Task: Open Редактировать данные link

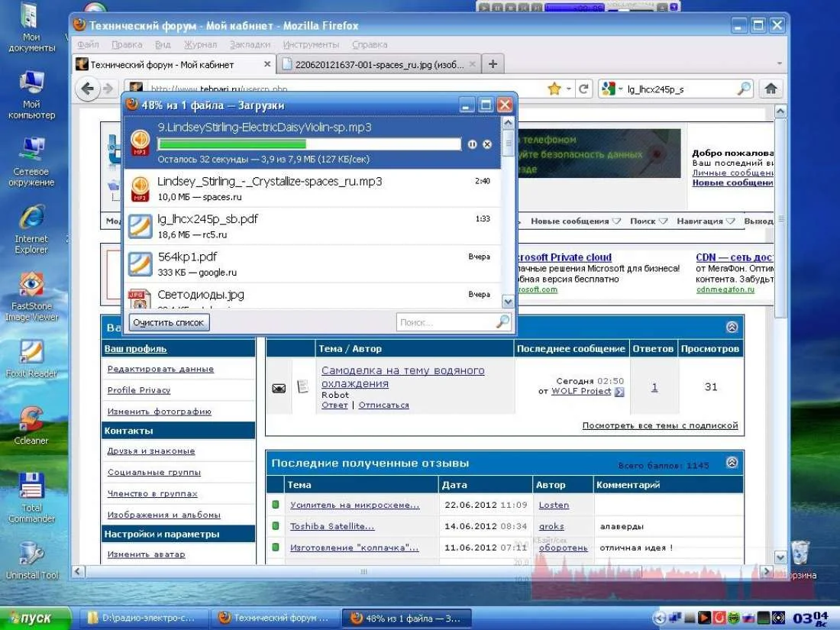Action: [160, 369]
